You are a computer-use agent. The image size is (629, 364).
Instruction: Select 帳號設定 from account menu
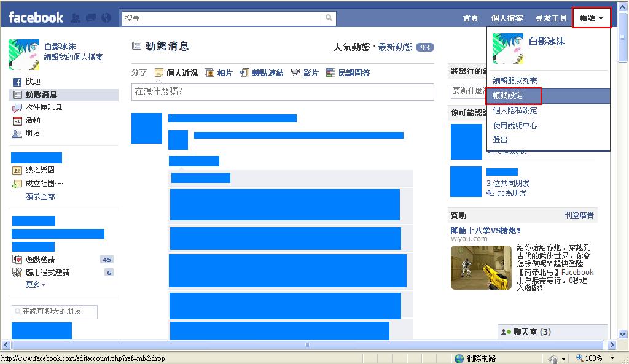click(x=549, y=96)
